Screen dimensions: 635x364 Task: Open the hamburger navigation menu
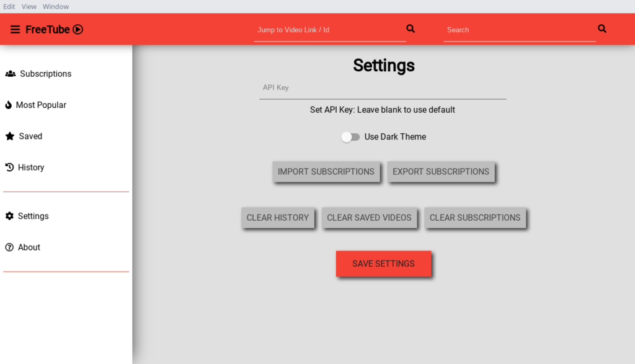(16, 29)
